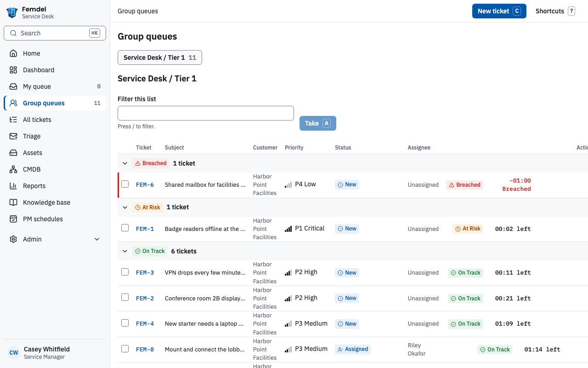
Task: Collapse the At Risk ticket group
Action: click(x=124, y=207)
